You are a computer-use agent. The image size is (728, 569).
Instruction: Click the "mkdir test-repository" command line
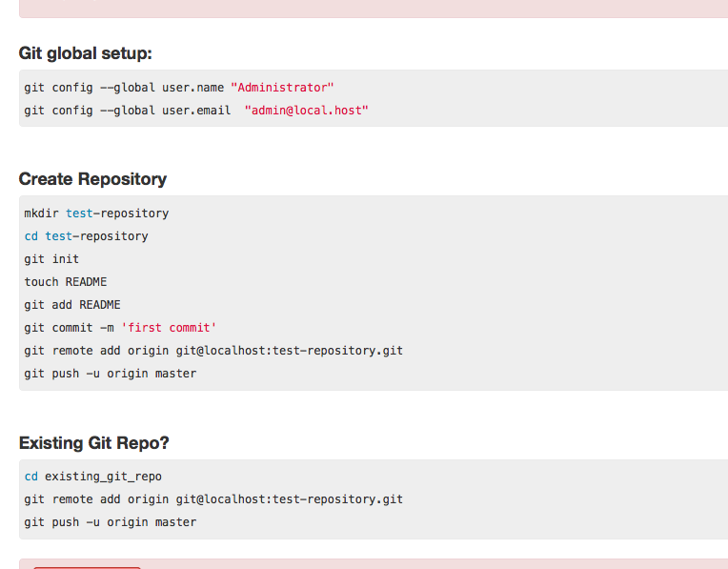96,213
